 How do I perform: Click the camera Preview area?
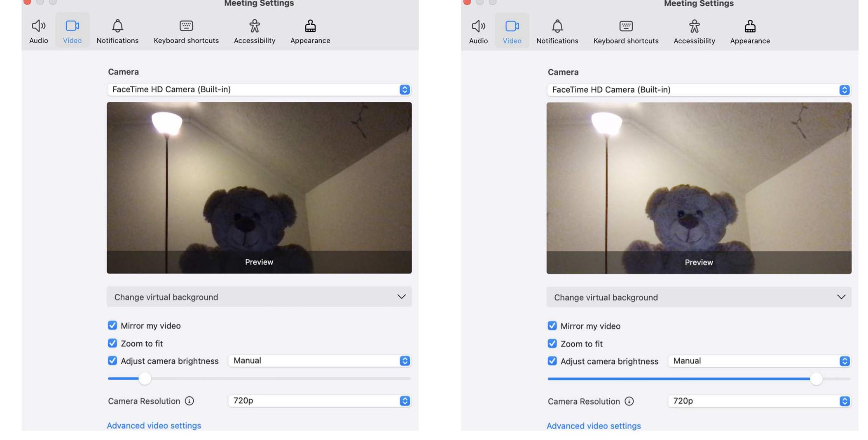259,187
